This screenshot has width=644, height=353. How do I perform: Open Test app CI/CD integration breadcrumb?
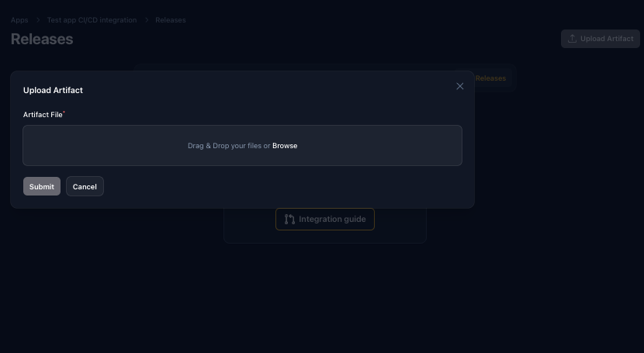pos(92,20)
